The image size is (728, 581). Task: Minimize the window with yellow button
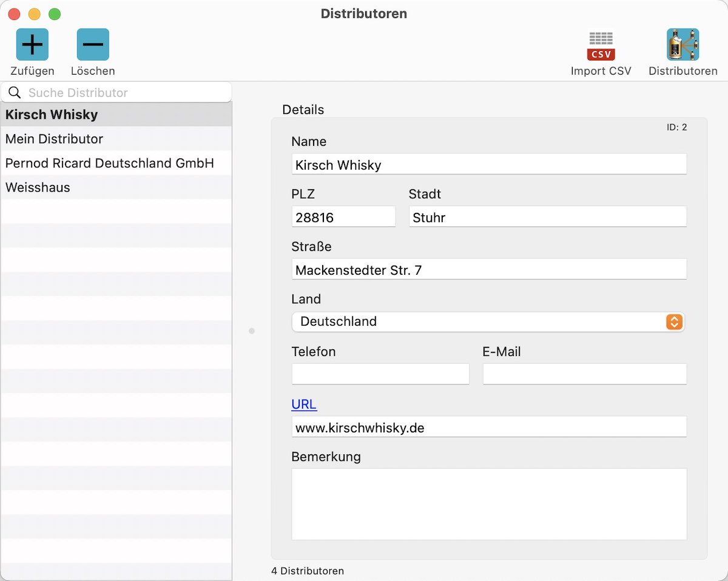pyautogui.click(x=34, y=14)
